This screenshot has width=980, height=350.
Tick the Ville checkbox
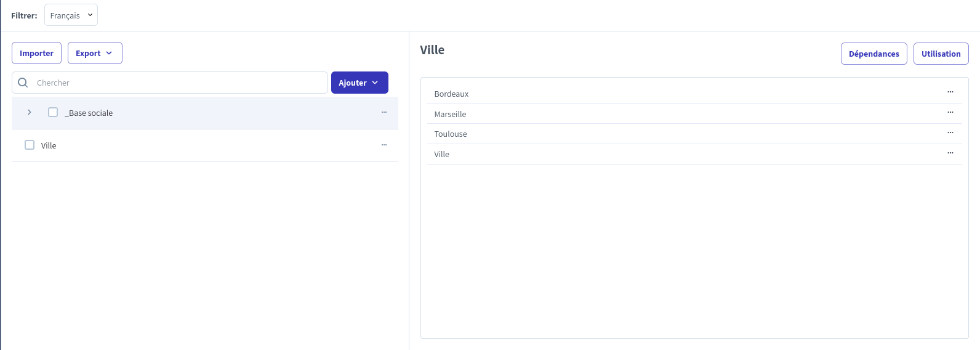30,145
